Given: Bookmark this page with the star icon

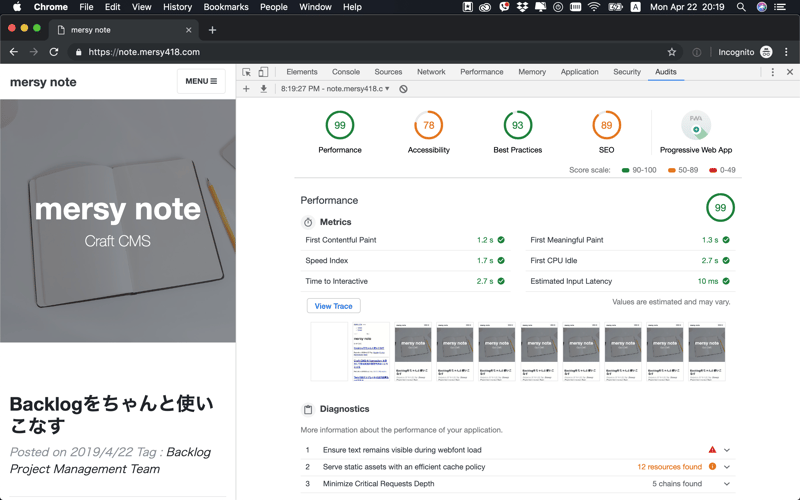Looking at the screenshot, I should [672, 52].
